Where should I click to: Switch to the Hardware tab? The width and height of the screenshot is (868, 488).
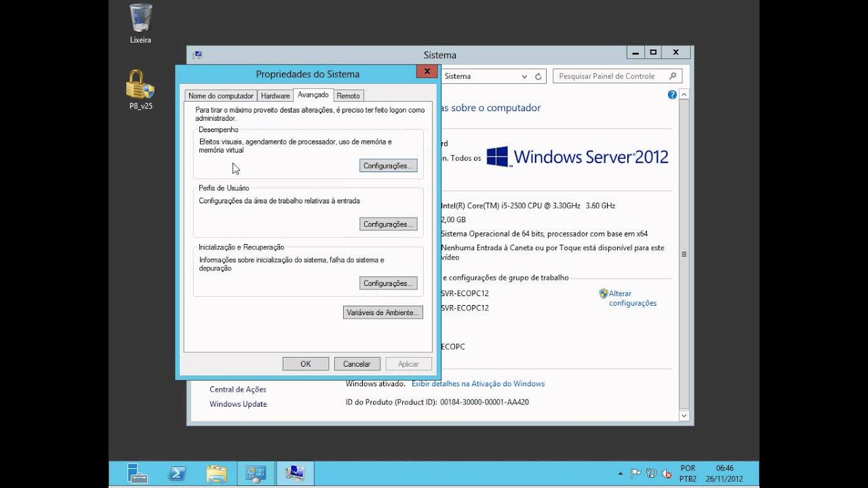pos(275,96)
